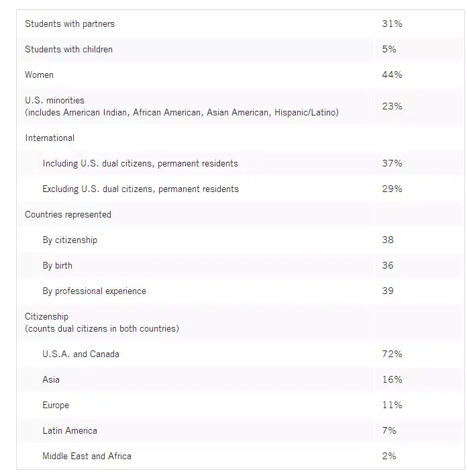Screen dimensions: 467x476
Task: Click the 'U.S. minorities' heading text
Action: point(55,101)
